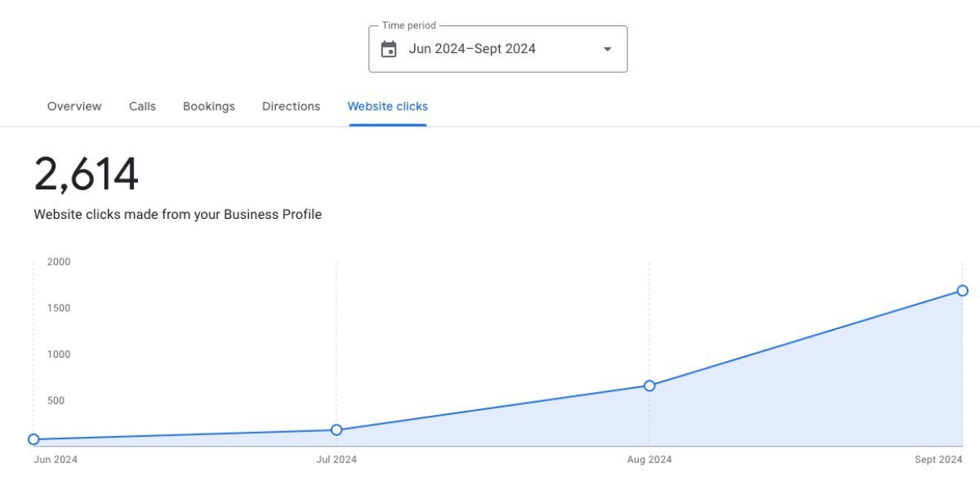
Task: Click the text reading Jun 2024–Sept 2024
Action: (472, 48)
